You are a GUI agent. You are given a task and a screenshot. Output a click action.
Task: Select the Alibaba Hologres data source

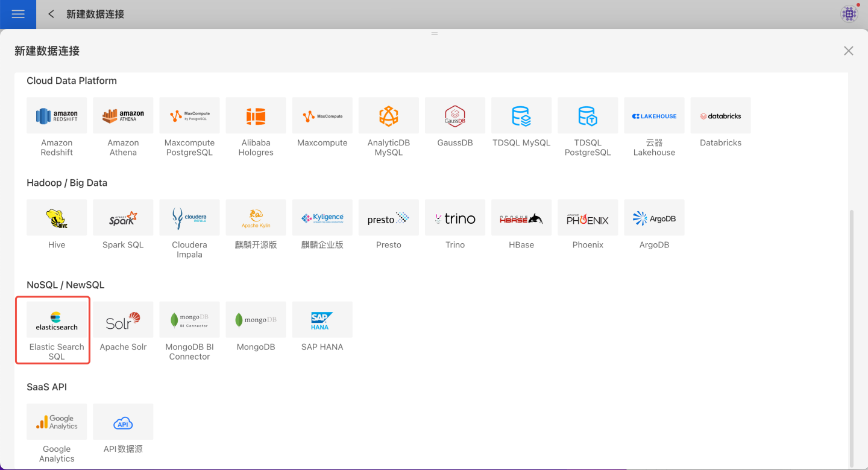tap(256, 116)
